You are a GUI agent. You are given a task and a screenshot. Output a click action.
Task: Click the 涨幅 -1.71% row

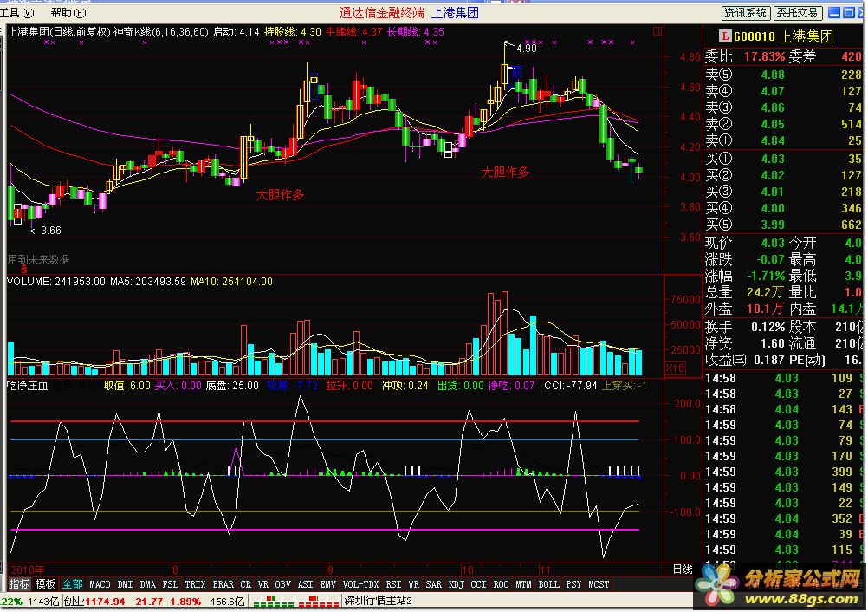[744, 276]
